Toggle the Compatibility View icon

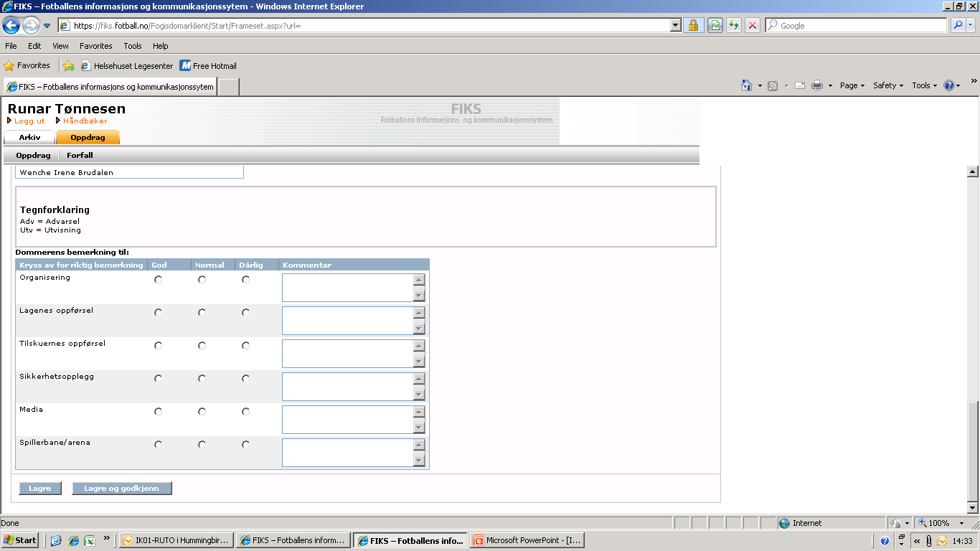click(715, 25)
